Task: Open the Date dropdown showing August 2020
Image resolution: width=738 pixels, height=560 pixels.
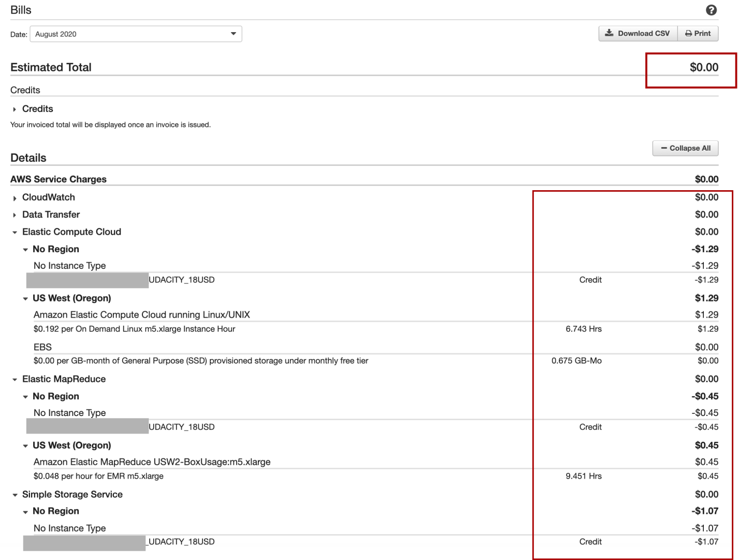Action: 136,34
